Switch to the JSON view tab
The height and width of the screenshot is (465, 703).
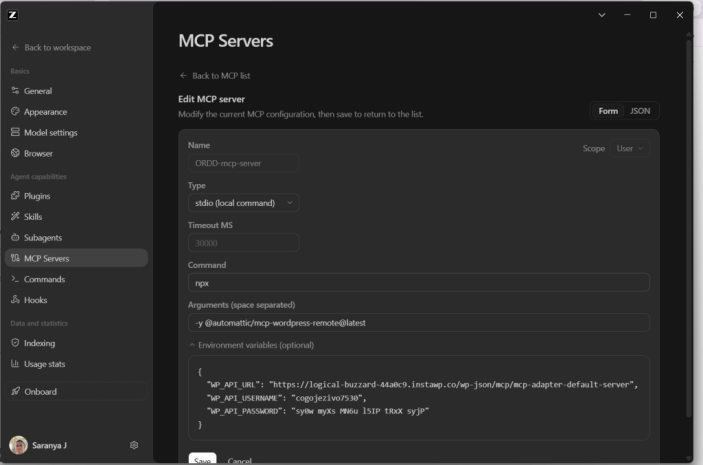click(640, 111)
